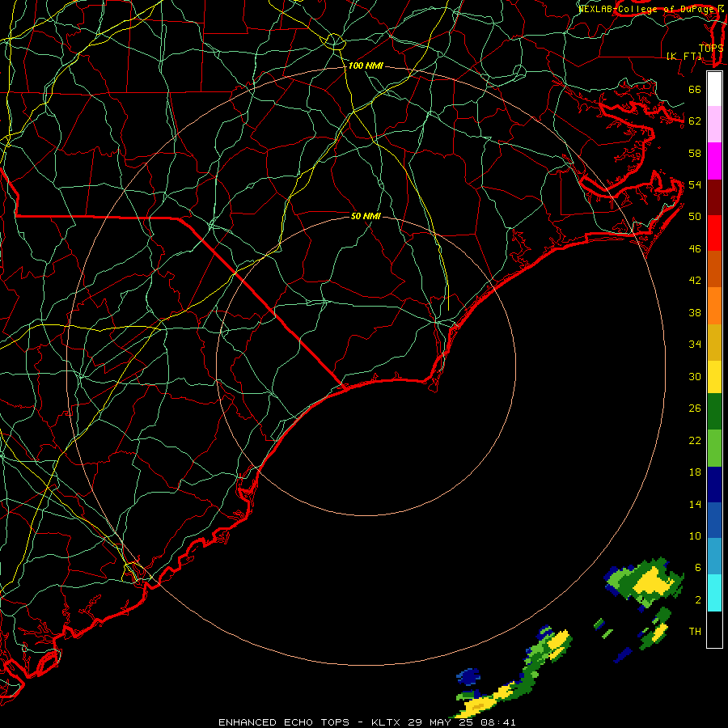Click the 'TOPS' legend title
The image size is (728, 728).
pyautogui.click(x=711, y=48)
